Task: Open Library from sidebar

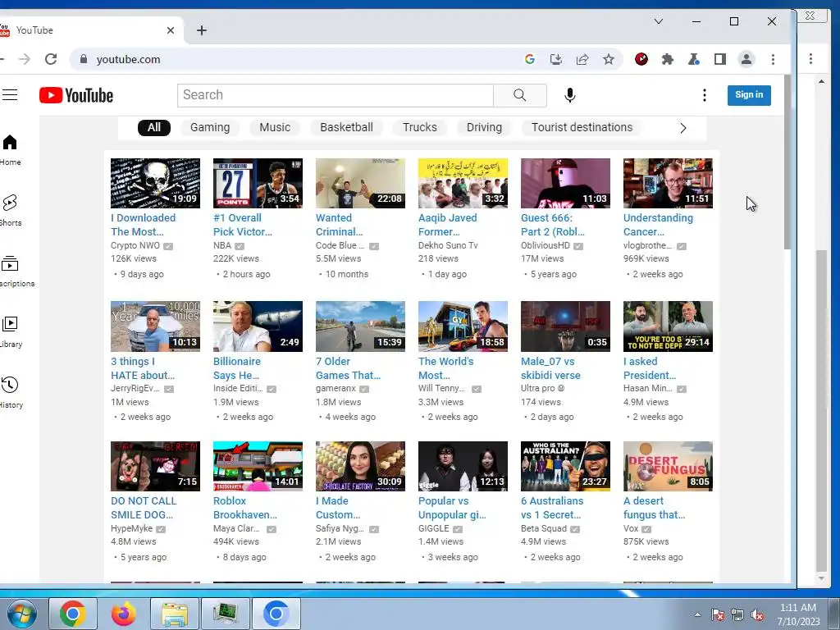Action: (x=10, y=332)
